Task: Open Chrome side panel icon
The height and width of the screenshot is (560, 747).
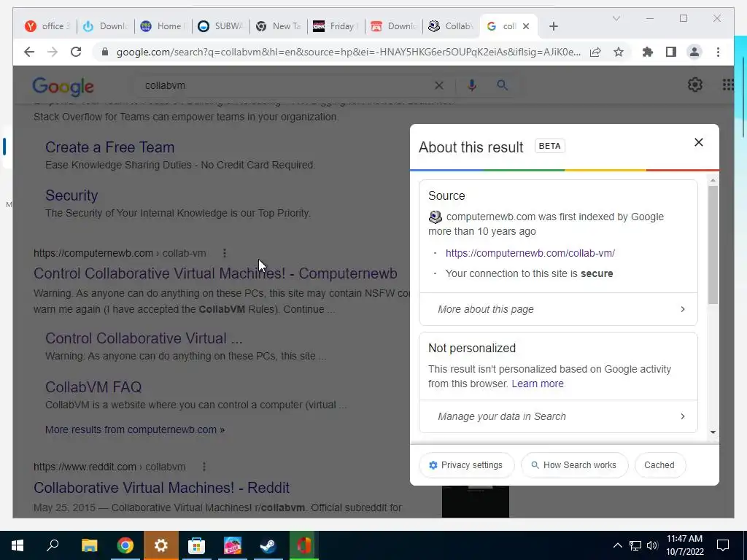Action: [671, 52]
